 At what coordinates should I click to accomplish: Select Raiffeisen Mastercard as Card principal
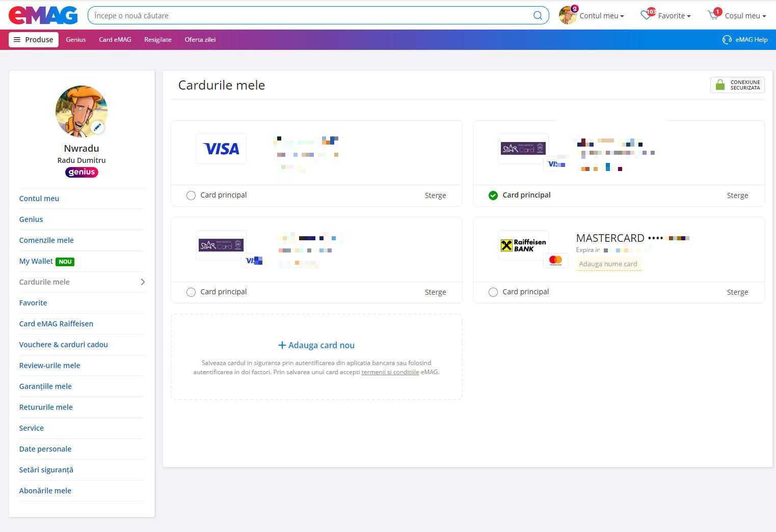pyautogui.click(x=493, y=292)
